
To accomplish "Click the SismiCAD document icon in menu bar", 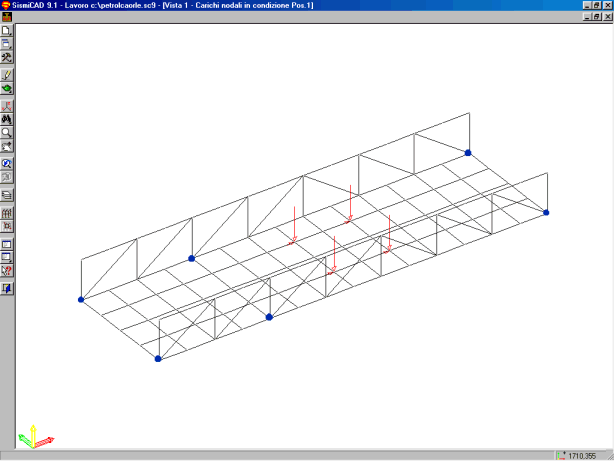I will (7, 17).
